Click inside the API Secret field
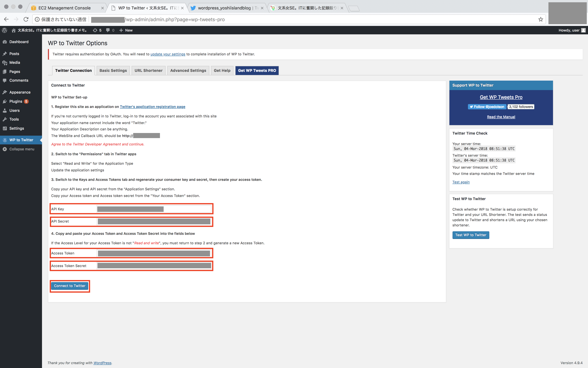Image resolution: width=588 pixels, height=368 pixels. point(154,222)
